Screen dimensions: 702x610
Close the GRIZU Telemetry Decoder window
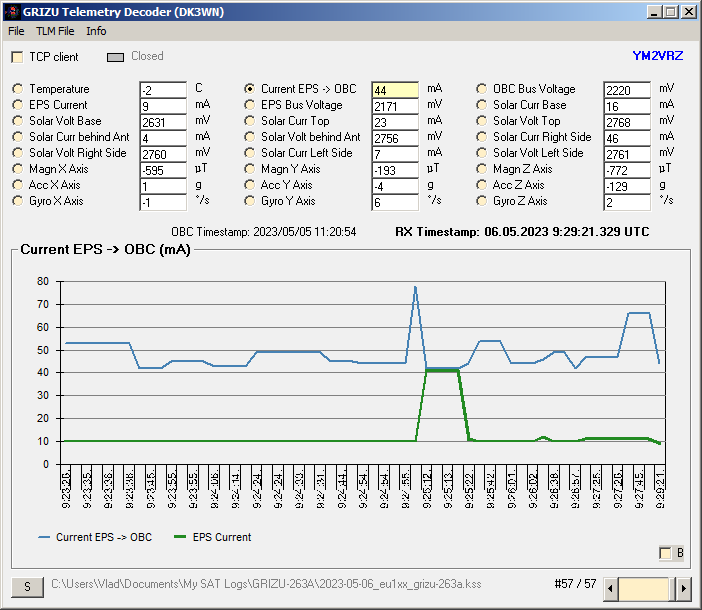[x=688, y=12]
